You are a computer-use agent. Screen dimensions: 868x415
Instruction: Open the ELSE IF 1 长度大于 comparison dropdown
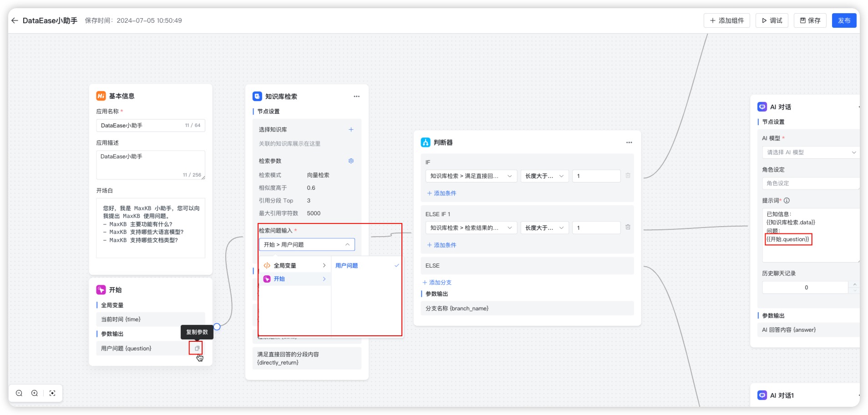click(x=544, y=228)
